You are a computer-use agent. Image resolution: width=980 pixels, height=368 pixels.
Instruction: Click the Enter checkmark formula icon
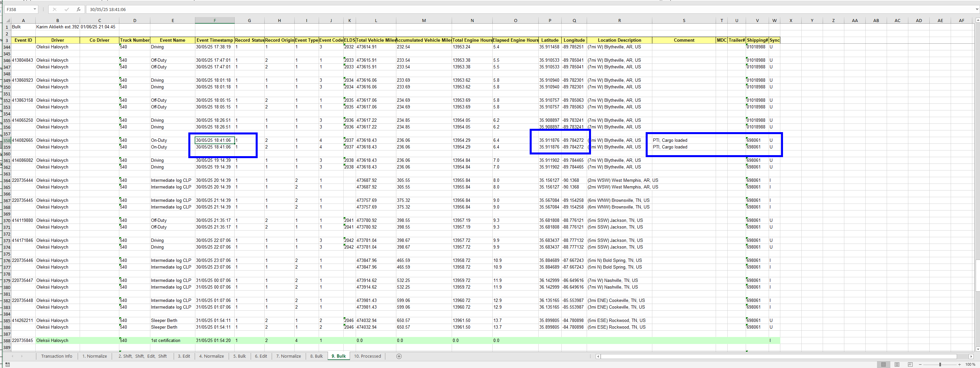pyautogui.click(x=67, y=10)
